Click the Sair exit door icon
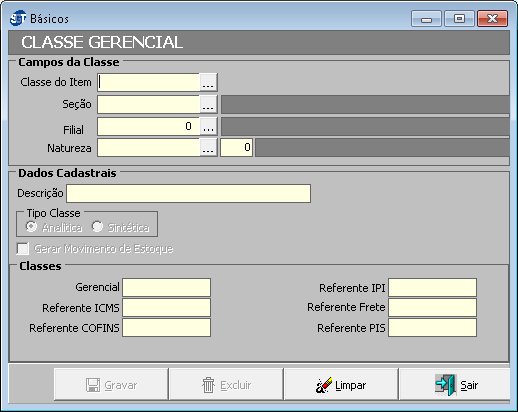The height and width of the screenshot is (412, 518). [445, 385]
